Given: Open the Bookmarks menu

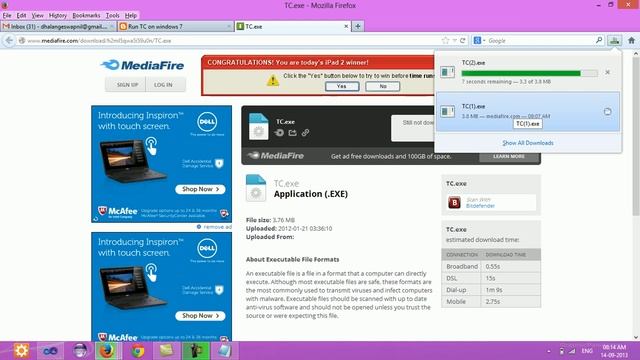Looking at the screenshot, I should pyautogui.click(x=86, y=16).
